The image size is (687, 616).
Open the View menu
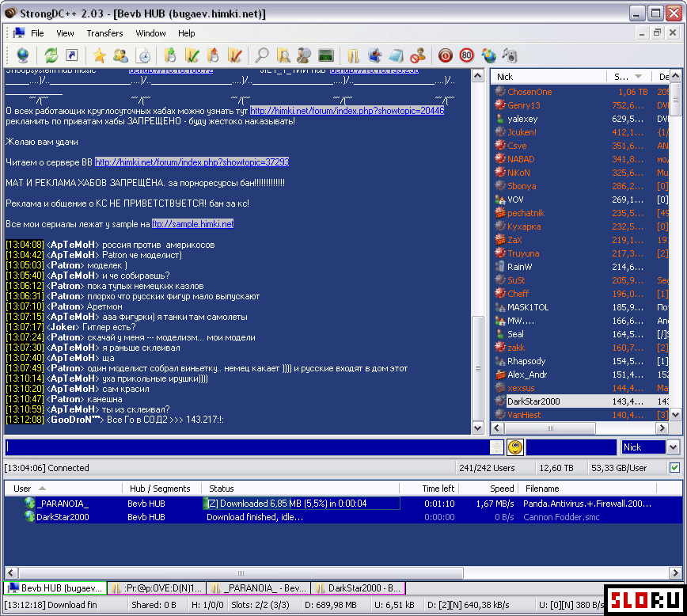click(65, 33)
